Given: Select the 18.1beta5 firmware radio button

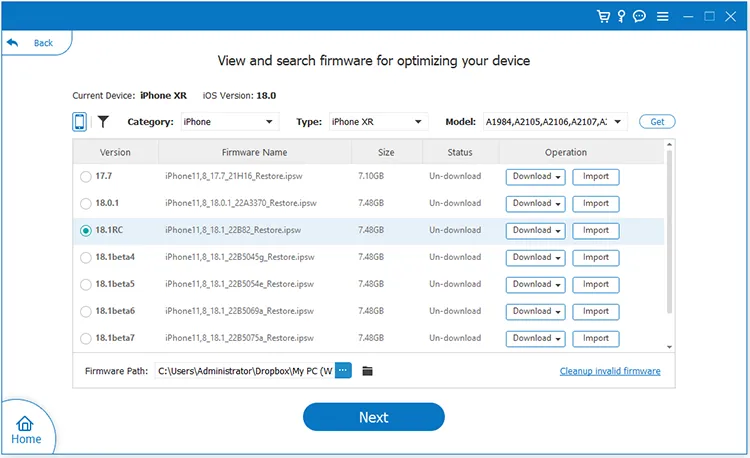Looking at the screenshot, I should tap(86, 285).
